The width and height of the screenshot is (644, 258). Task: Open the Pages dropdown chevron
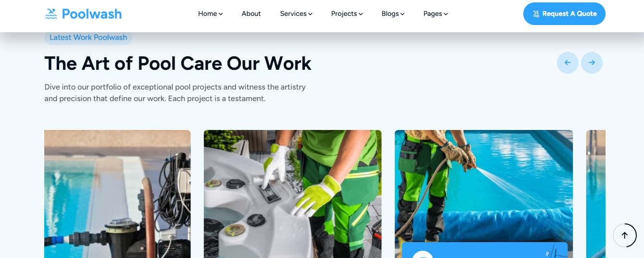[x=446, y=14]
